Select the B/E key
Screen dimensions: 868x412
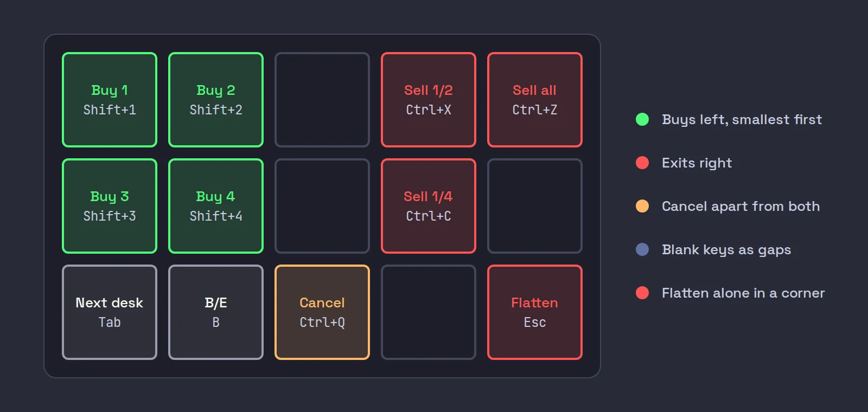(x=216, y=312)
